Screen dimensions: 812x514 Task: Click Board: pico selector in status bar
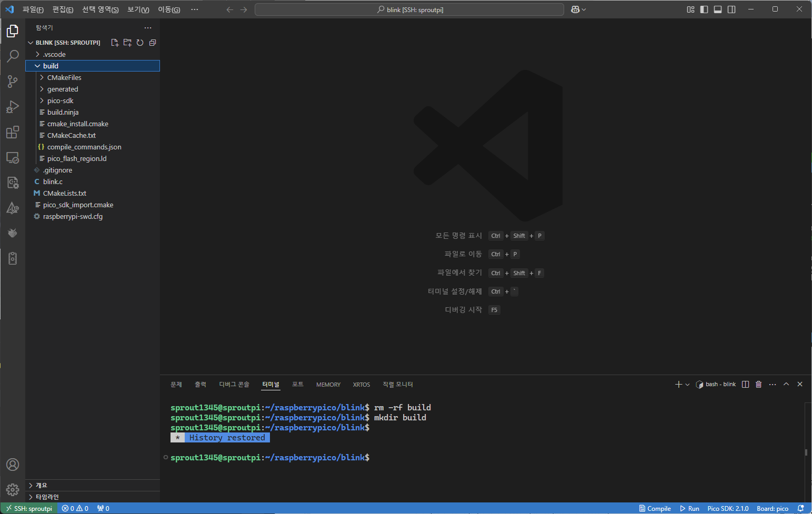pos(773,508)
